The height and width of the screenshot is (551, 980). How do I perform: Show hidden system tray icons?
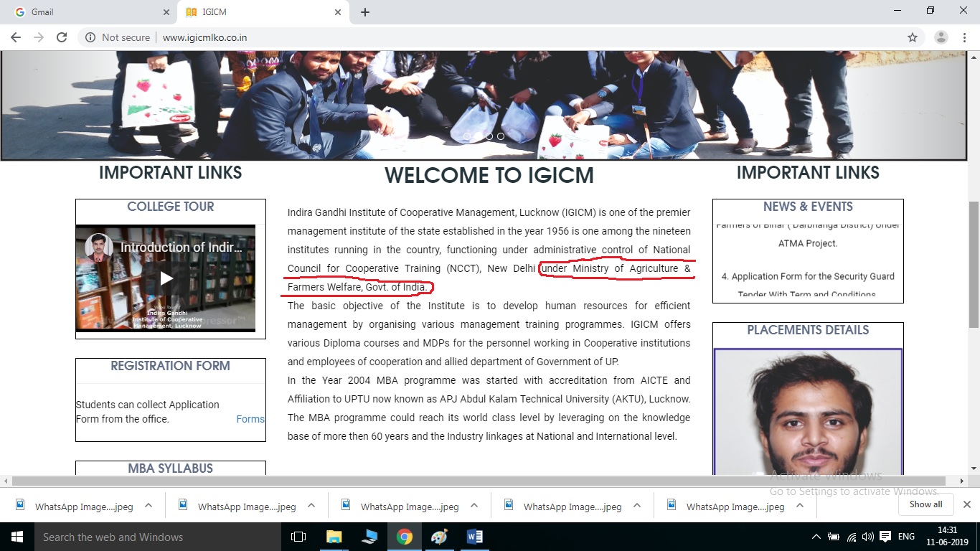(x=816, y=537)
